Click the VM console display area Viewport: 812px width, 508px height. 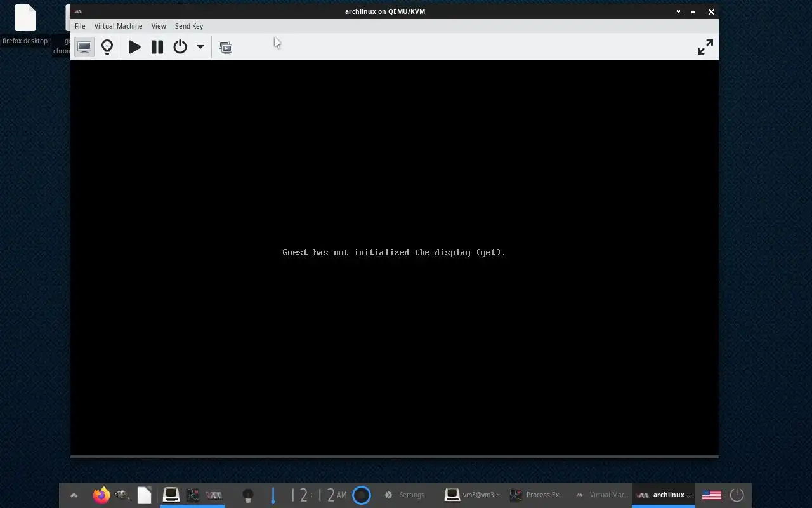394,257
